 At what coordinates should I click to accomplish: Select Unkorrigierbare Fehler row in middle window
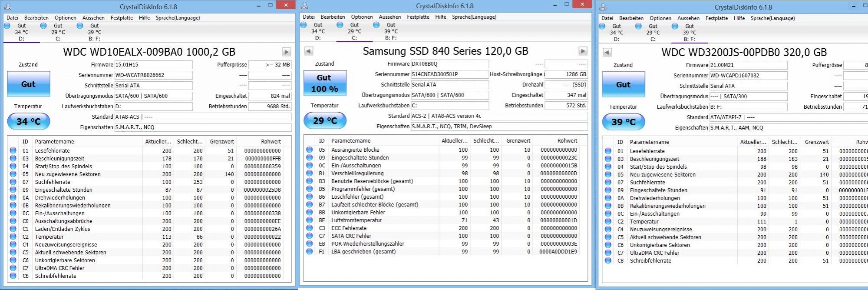tap(442, 213)
